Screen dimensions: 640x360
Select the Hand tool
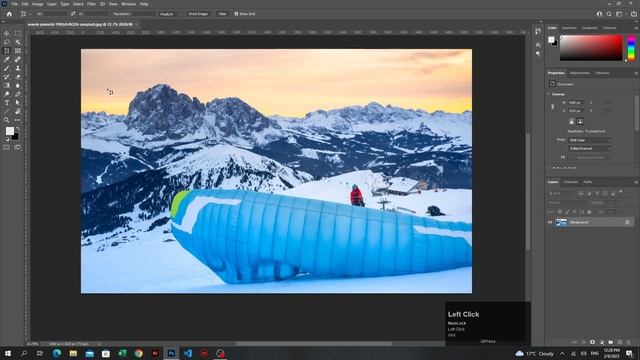click(18, 111)
